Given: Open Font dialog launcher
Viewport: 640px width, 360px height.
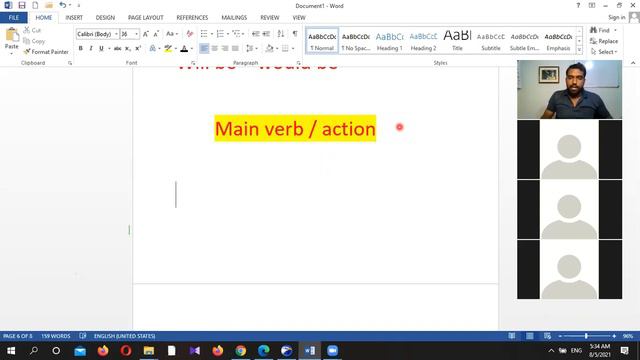Looking at the screenshot, I should 193,63.
